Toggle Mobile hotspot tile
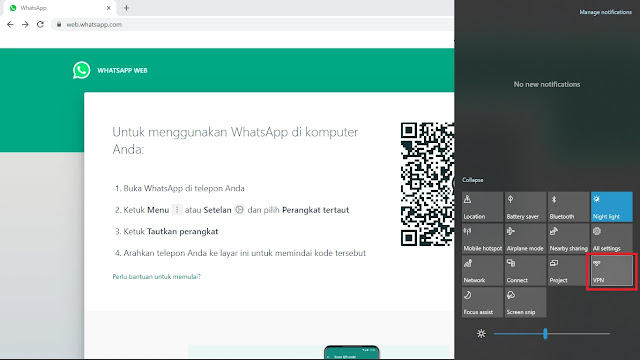Viewport: 640px width, 360px height. click(x=482, y=239)
